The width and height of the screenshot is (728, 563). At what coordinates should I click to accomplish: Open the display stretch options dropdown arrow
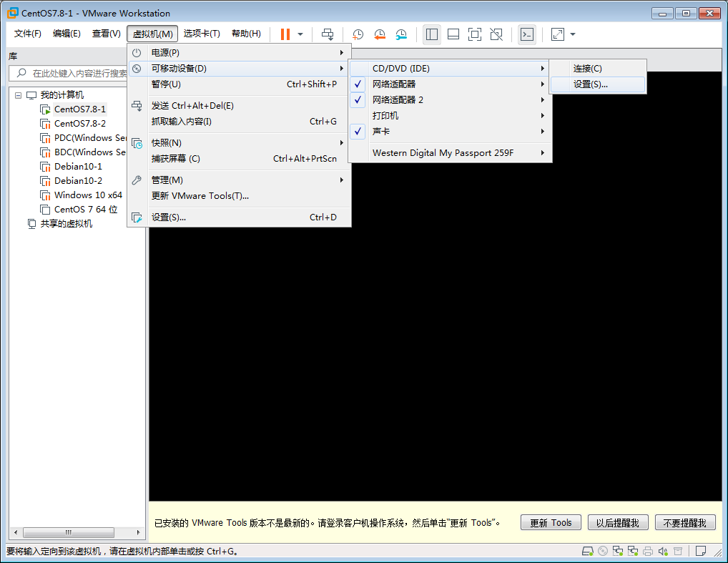click(571, 34)
